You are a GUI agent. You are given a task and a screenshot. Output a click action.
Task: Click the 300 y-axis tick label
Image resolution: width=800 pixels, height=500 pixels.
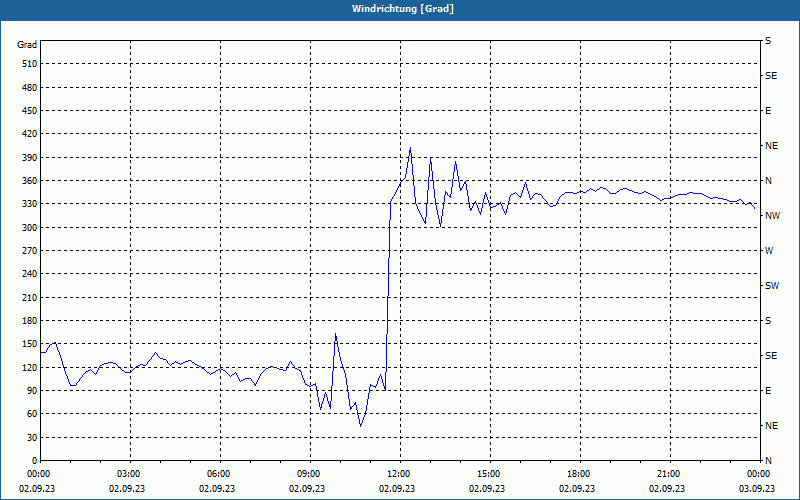30,228
